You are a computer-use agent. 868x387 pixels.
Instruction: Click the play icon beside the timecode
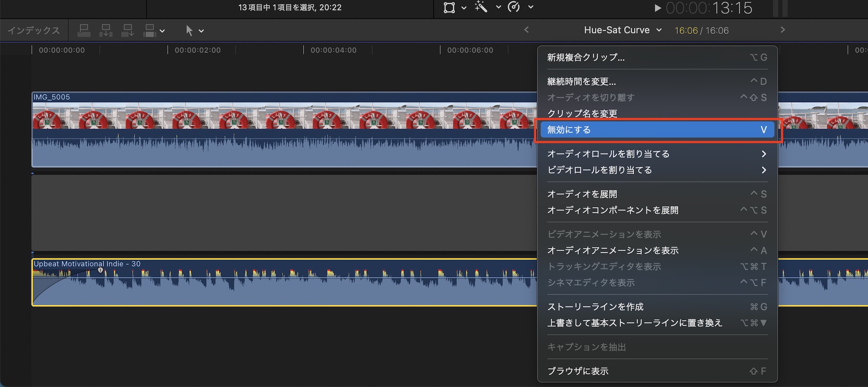pos(658,8)
